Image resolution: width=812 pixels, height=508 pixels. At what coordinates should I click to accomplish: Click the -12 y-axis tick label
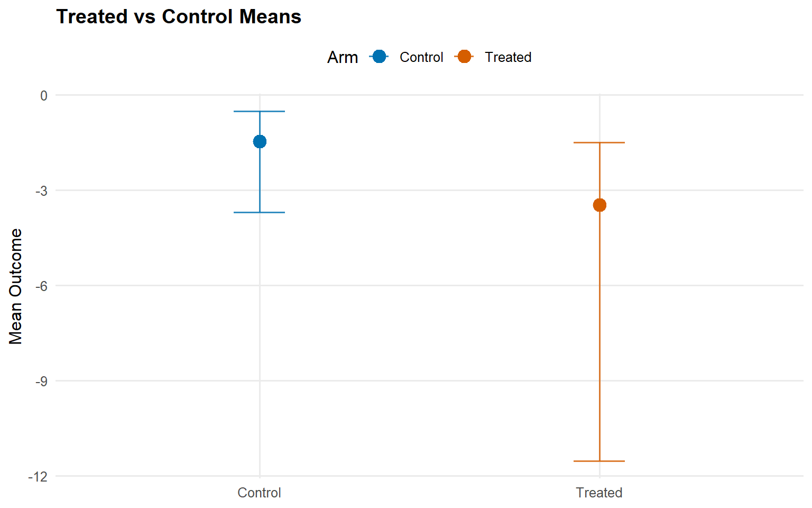(38, 477)
